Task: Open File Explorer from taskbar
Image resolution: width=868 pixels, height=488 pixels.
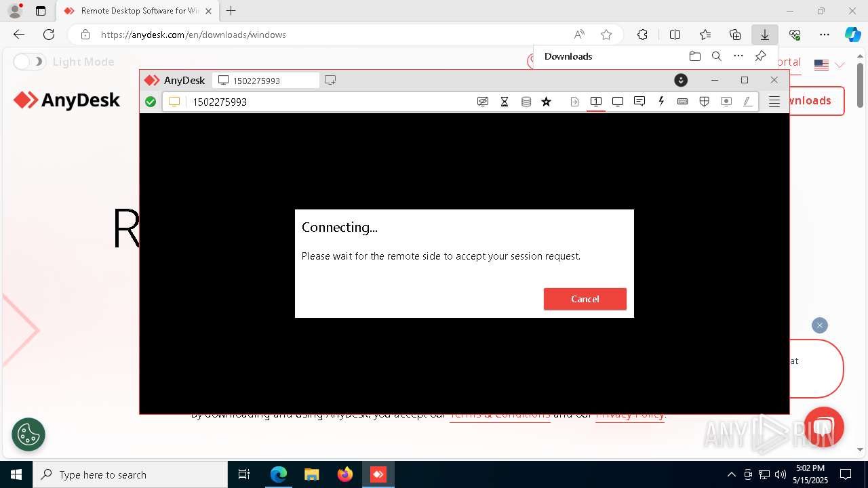Action: click(x=311, y=474)
